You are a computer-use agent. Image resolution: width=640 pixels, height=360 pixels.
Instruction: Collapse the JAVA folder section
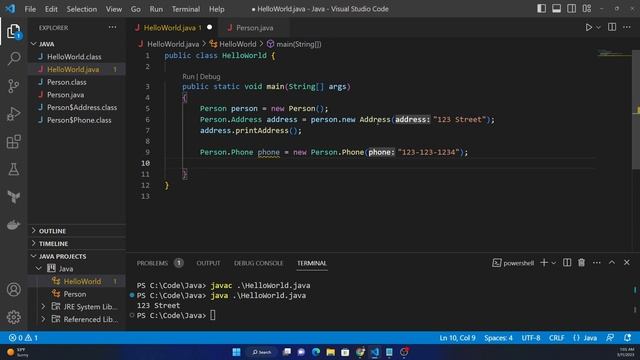pos(77,44)
